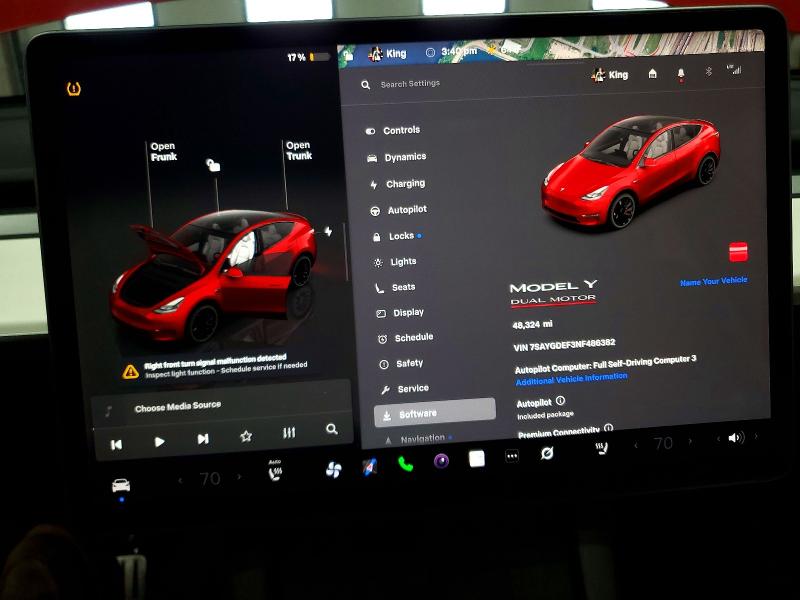
Task: Toggle the passenger seat heater icon
Action: 602,448
